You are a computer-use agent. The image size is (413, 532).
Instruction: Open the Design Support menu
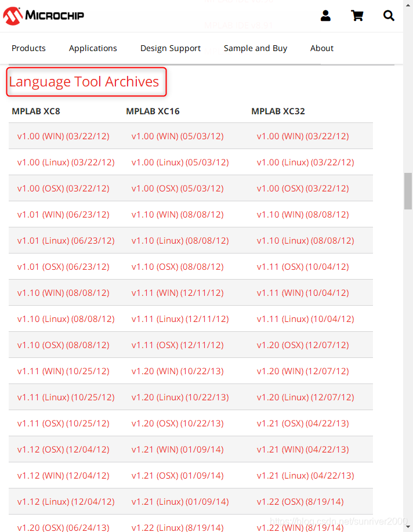click(x=171, y=48)
